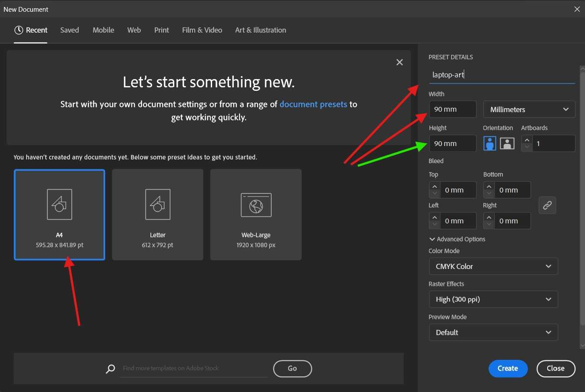Click the Height input field
The image size is (585, 392).
452,143
